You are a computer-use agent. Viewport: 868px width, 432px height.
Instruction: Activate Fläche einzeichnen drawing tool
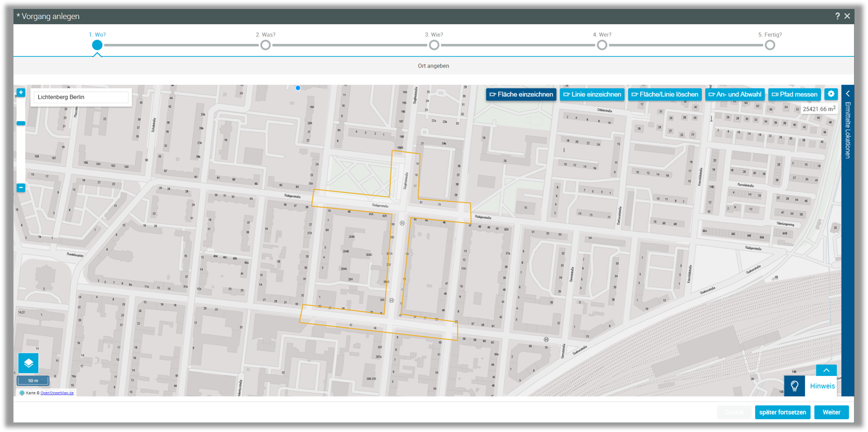[521, 94]
